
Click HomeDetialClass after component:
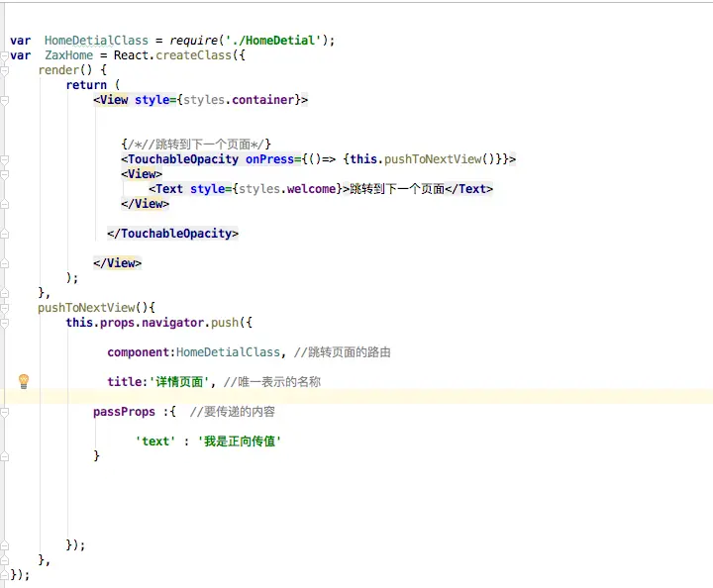point(229,352)
